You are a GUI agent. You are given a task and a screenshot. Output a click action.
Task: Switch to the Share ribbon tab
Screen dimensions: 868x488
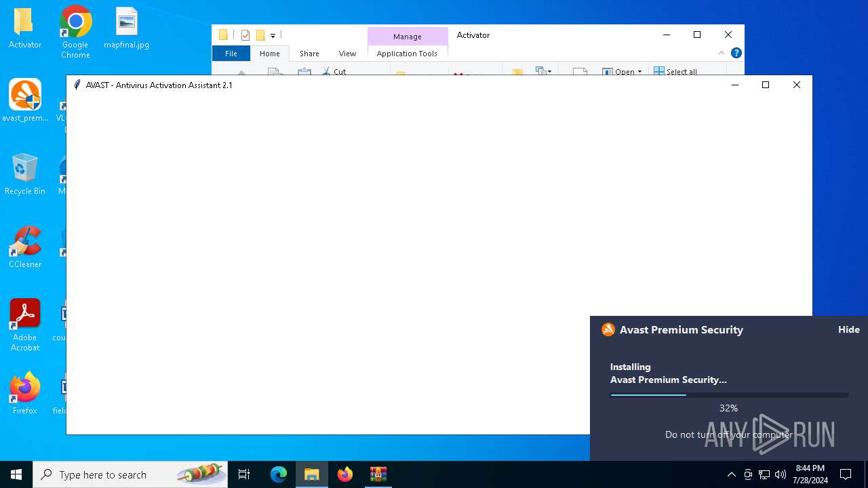[x=309, y=54]
